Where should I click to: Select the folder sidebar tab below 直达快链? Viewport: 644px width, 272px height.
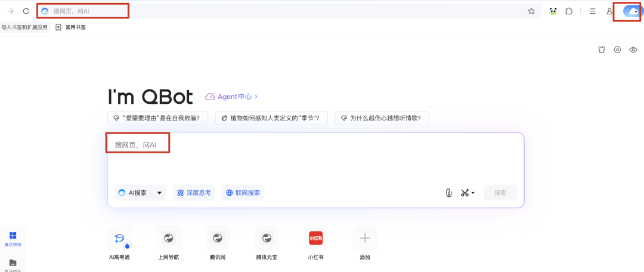tap(13, 264)
